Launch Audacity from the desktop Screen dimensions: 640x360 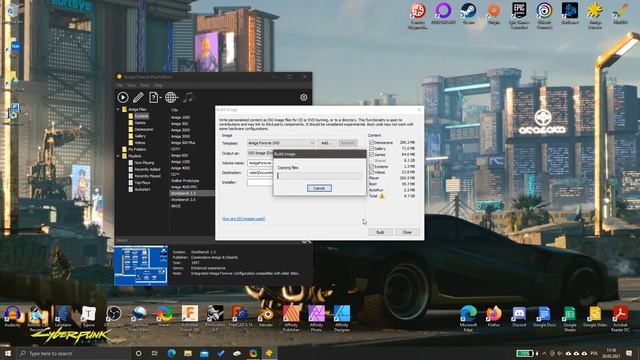[x=12, y=316]
